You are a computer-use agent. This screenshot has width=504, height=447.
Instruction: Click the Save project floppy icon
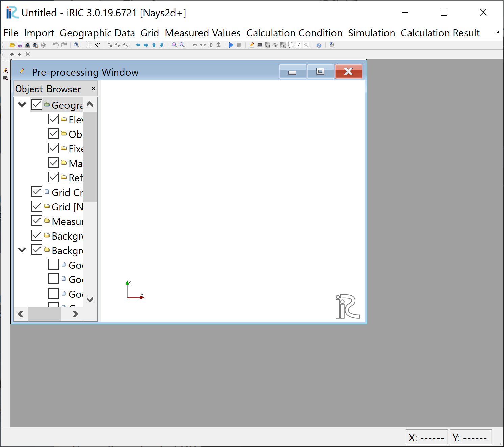point(20,45)
